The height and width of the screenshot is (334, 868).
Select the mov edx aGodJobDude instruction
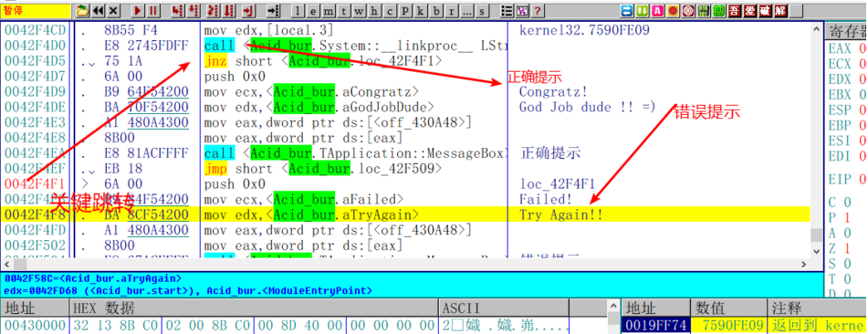[x=319, y=107]
